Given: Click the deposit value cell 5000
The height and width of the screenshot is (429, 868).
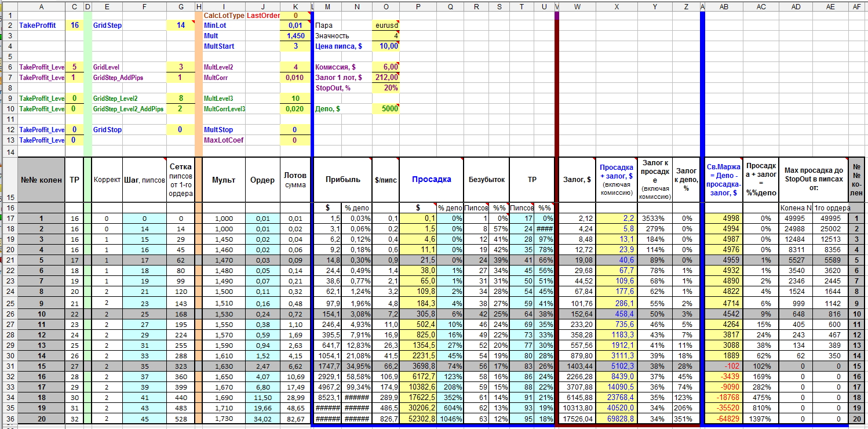Looking at the screenshot, I should [386, 109].
